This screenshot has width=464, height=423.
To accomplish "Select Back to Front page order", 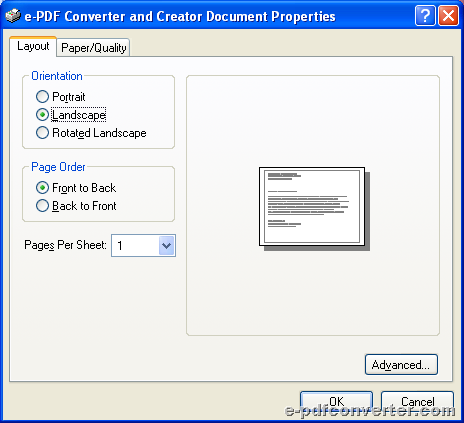I will (42, 206).
